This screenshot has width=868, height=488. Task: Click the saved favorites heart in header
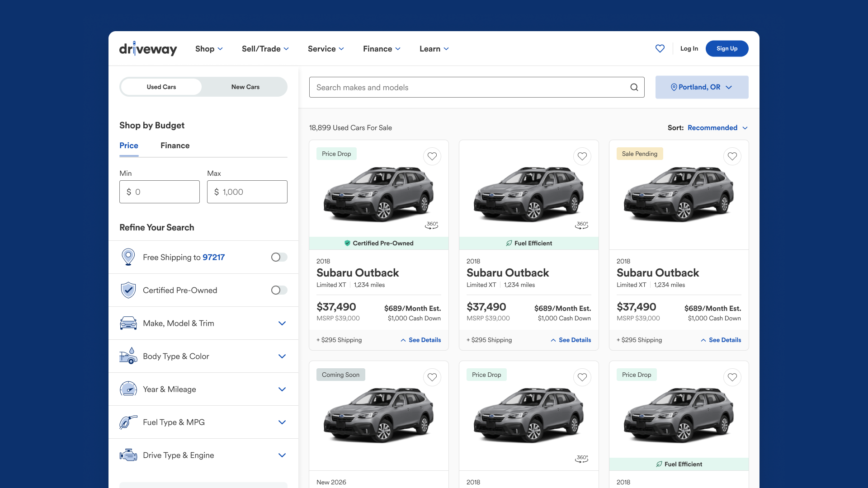pyautogui.click(x=660, y=48)
